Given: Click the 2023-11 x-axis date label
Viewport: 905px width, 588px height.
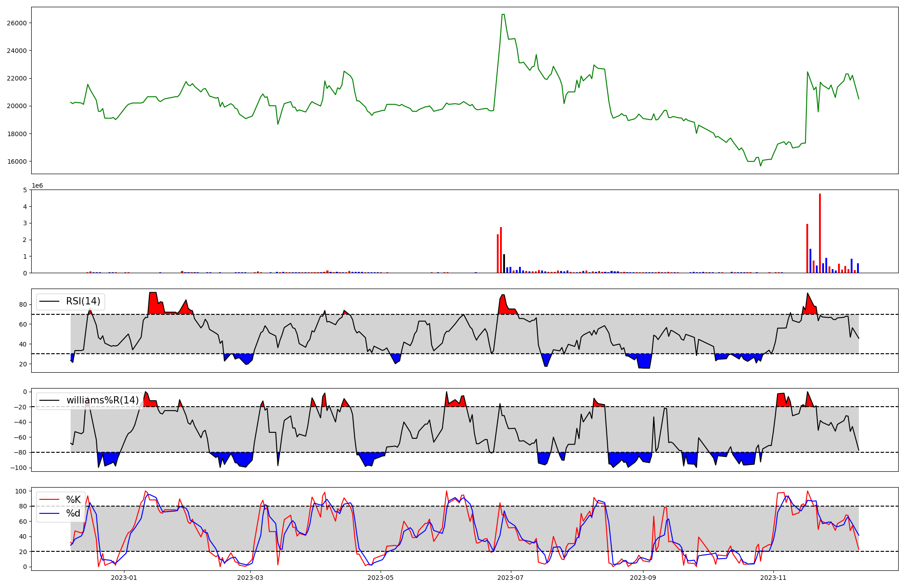Looking at the screenshot, I should coord(773,578).
